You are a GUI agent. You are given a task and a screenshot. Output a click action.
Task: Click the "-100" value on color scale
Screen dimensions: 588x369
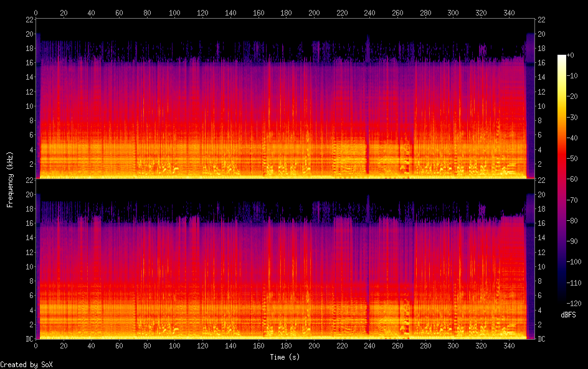(x=574, y=262)
